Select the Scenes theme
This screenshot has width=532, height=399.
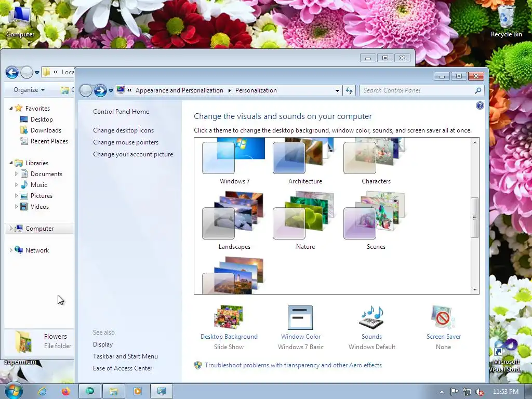point(376,220)
